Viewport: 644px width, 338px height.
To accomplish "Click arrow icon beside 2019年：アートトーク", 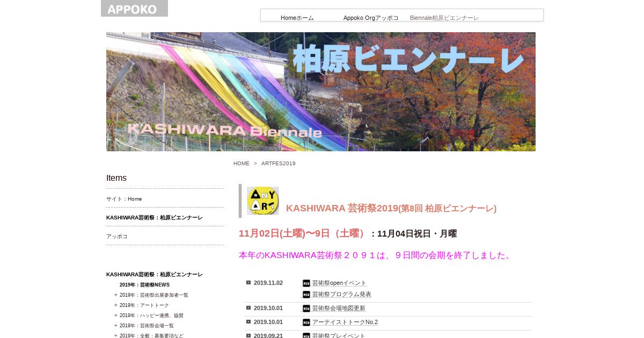I will click(x=115, y=305).
